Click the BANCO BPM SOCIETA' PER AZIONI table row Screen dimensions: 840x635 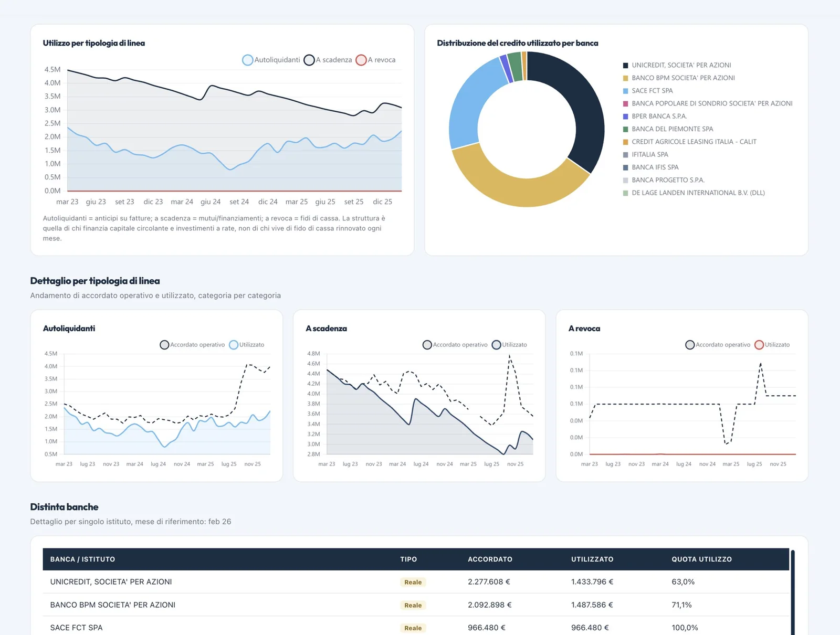pyautogui.click(x=416, y=605)
